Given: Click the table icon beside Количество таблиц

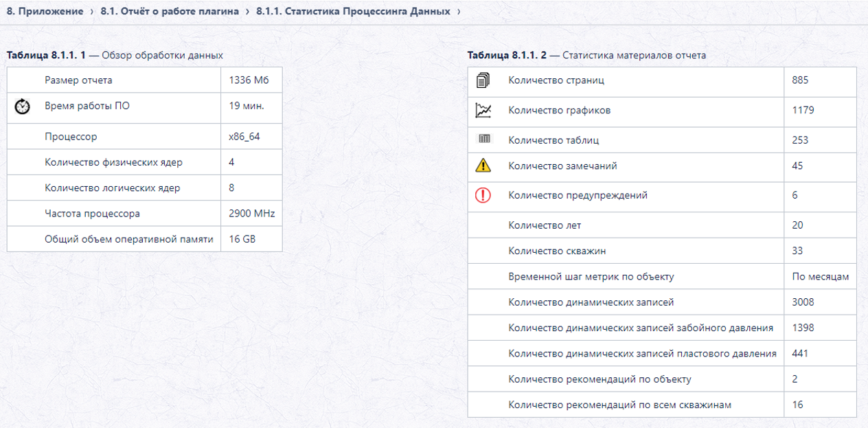Looking at the screenshot, I should tap(485, 139).
